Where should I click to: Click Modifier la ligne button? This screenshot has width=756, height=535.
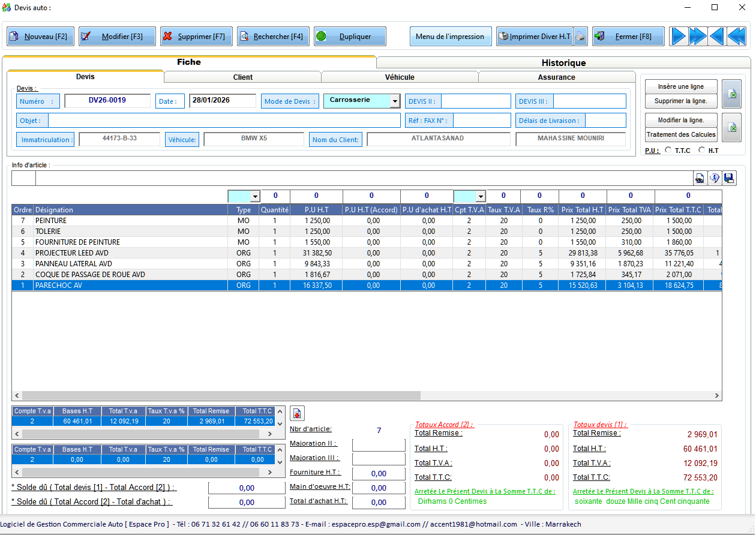[x=681, y=120]
